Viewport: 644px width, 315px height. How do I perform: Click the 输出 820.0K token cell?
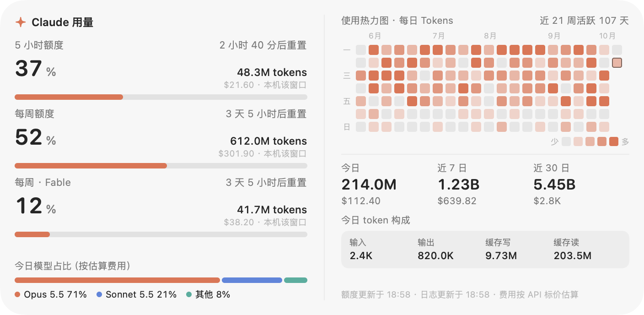click(436, 250)
